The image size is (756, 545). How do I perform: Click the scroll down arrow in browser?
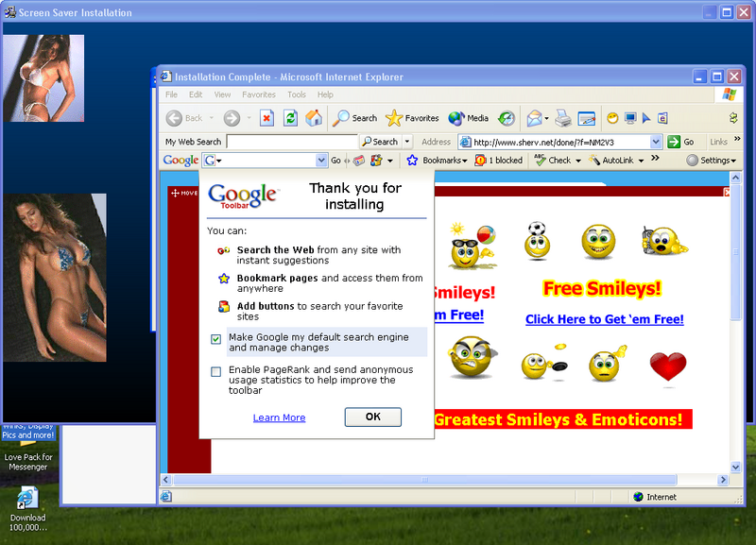[735, 467]
